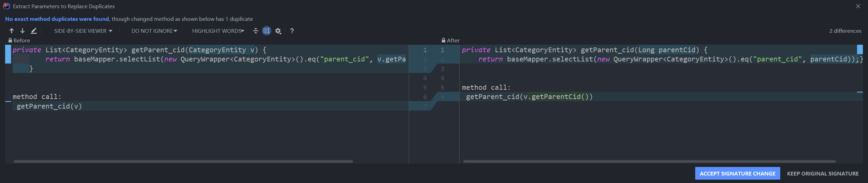Click 'getParent_cid(v.getParentCid())' in After pane
Image resolution: width=868 pixels, height=183 pixels.
tap(530, 97)
